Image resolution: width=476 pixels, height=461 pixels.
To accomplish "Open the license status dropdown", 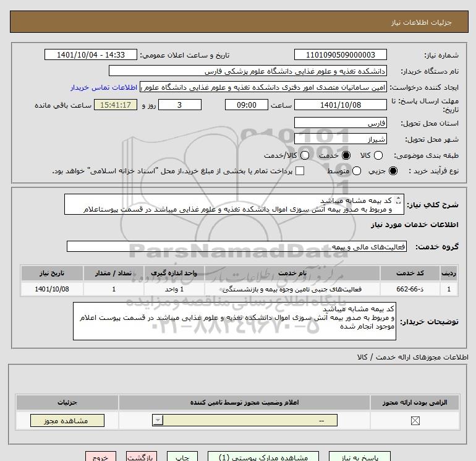I will click(x=245, y=420).
